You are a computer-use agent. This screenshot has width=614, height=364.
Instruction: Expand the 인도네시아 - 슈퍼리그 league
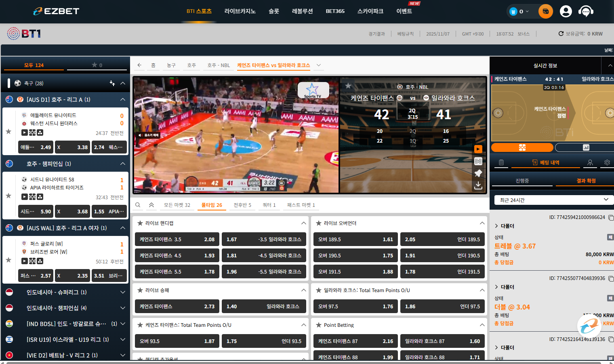point(123,292)
